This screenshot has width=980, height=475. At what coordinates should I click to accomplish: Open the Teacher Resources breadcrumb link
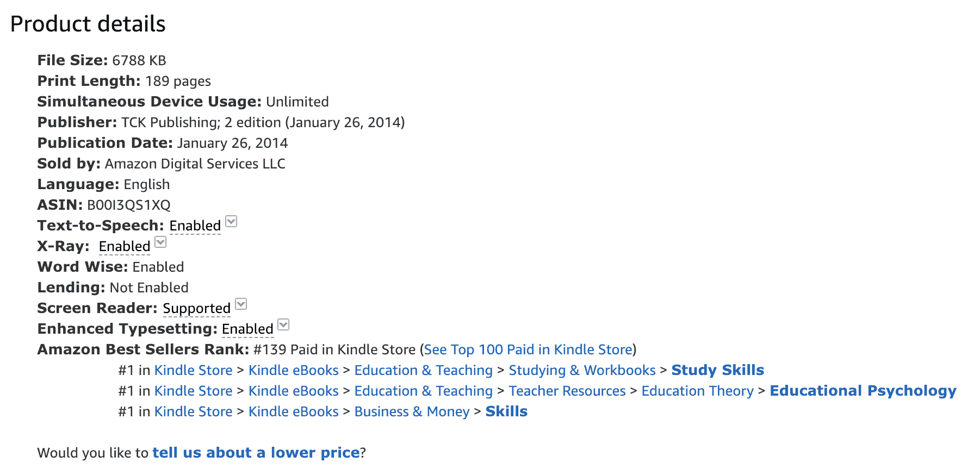[x=567, y=391]
